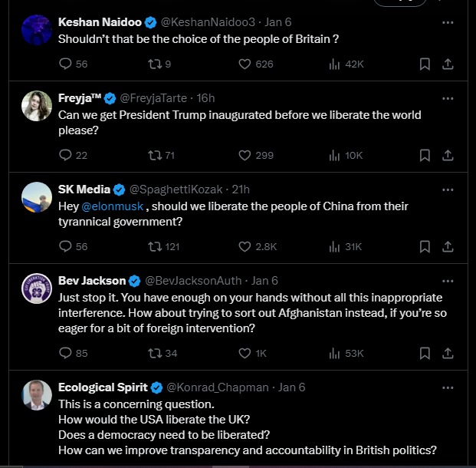Retweet Freyja's tweet about President Trump
This screenshot has height=468, width=476.
coord(154,156)
